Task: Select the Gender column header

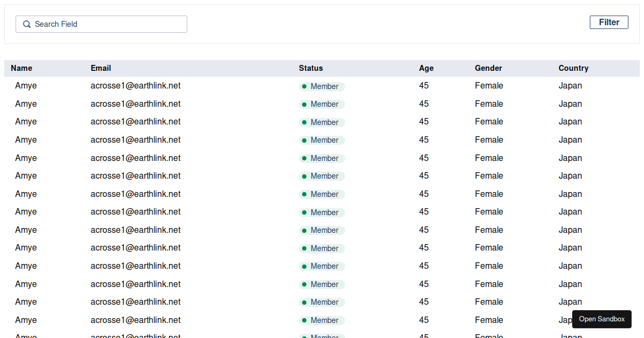Action: point(488,68)
